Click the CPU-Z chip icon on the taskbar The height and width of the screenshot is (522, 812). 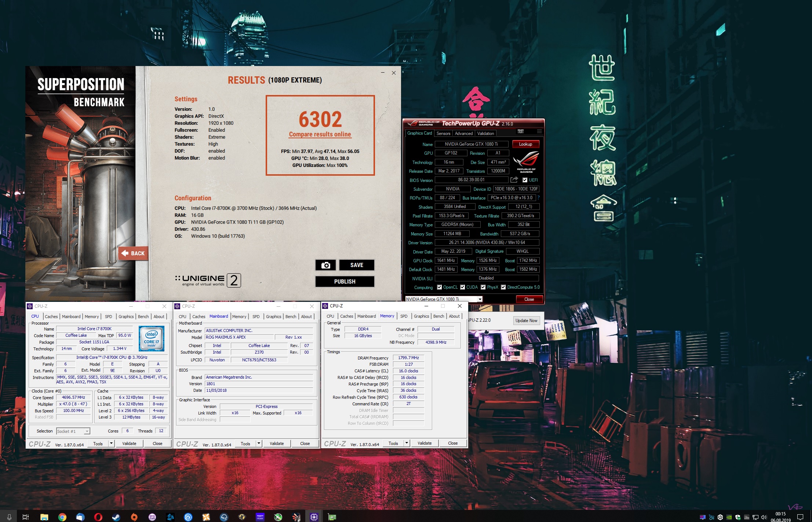[314, 517]
